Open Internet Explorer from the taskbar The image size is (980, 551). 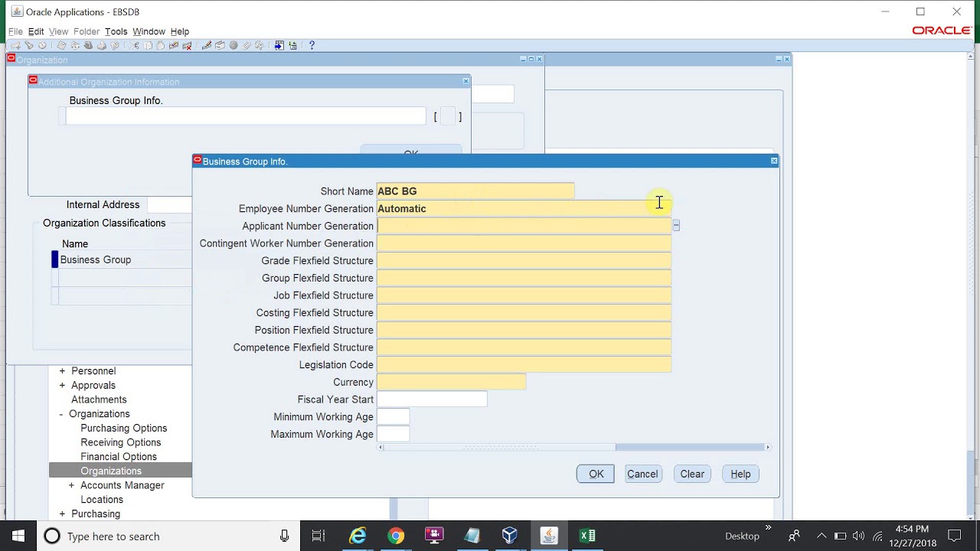[358, 536]
